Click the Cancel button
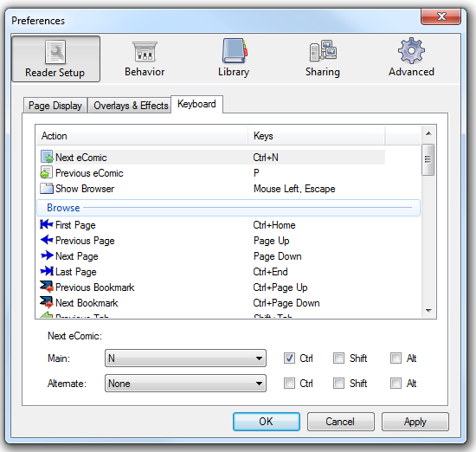This screenshot has height=452, width=476. [x=340, y=422]
